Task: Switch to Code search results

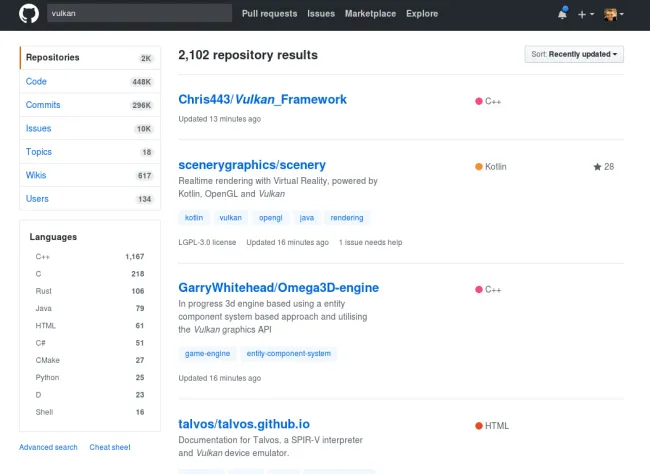Action: click(x=90, y=81)
